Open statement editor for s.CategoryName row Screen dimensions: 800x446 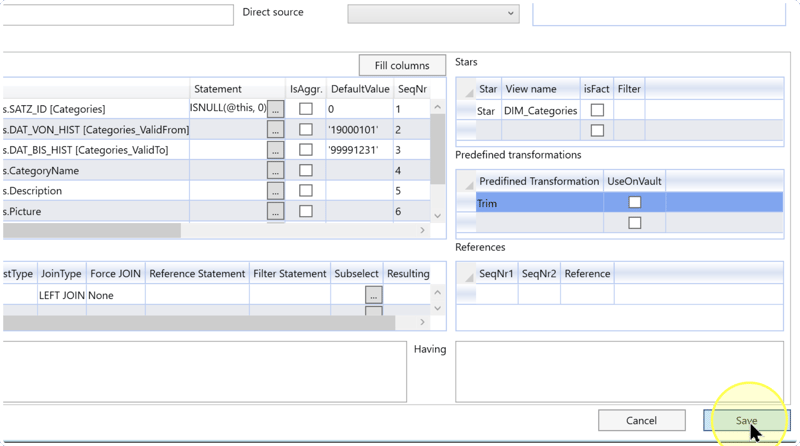pyautogui.click(x=276, y=170)
